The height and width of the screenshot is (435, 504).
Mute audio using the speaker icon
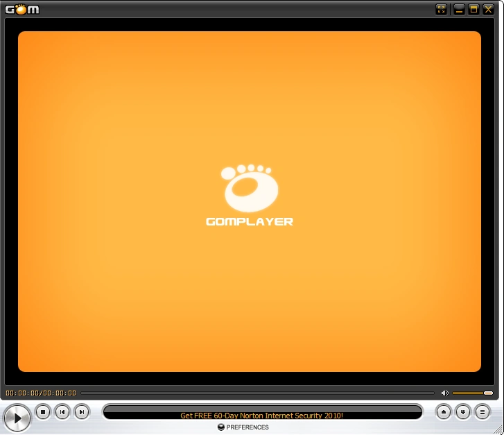coord(444,393)
